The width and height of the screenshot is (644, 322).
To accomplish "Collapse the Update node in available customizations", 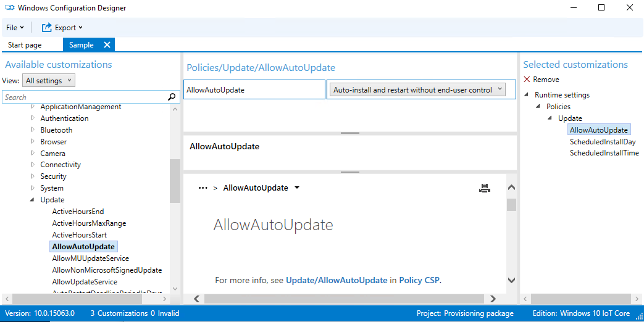I will pyautogui.click(x=33, y=200).
